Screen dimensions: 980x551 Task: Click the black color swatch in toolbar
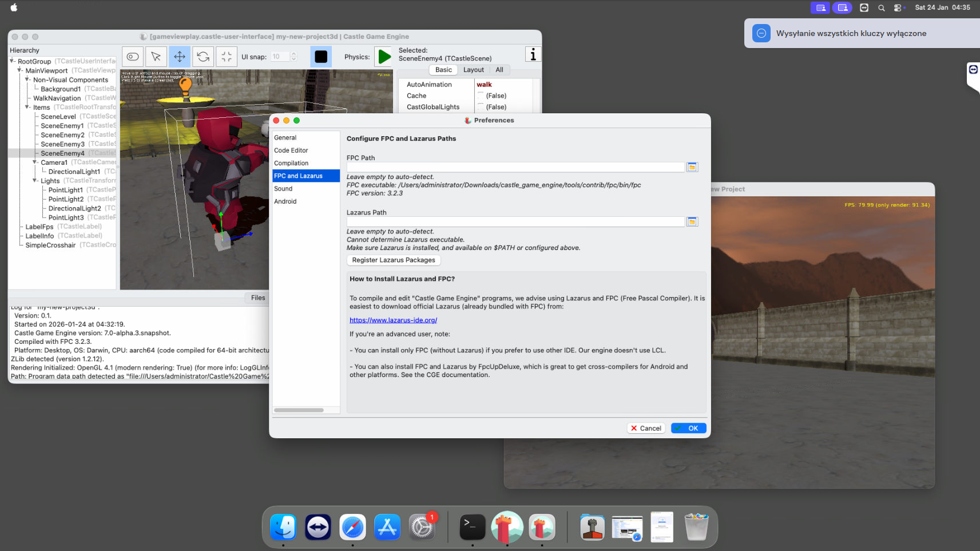[x=321, y=57]
